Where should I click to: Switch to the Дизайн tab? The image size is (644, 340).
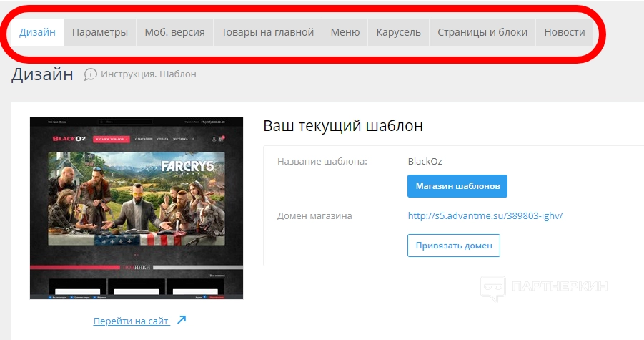click(x=37, y=32)
